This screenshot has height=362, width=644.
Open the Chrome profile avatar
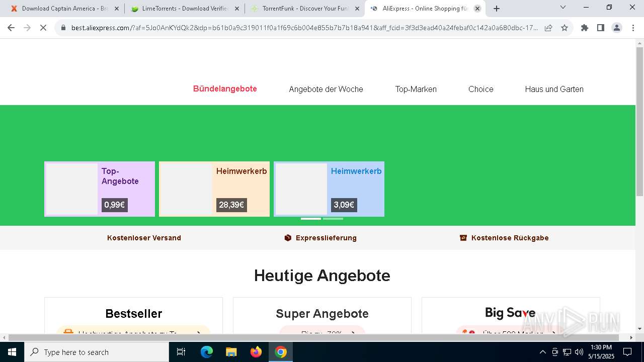[617, 28]
